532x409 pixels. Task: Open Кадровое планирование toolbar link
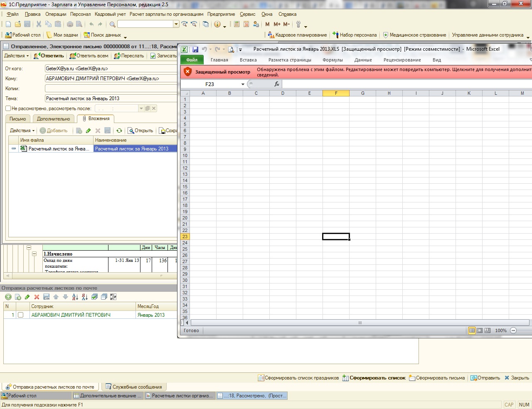pos(298,35)
